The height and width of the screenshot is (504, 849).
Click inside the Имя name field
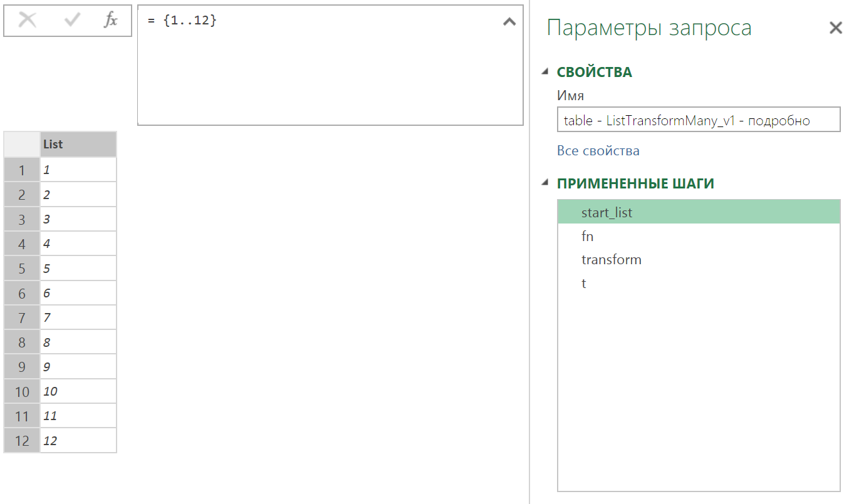pyautogui.click(x=698, y=119)
